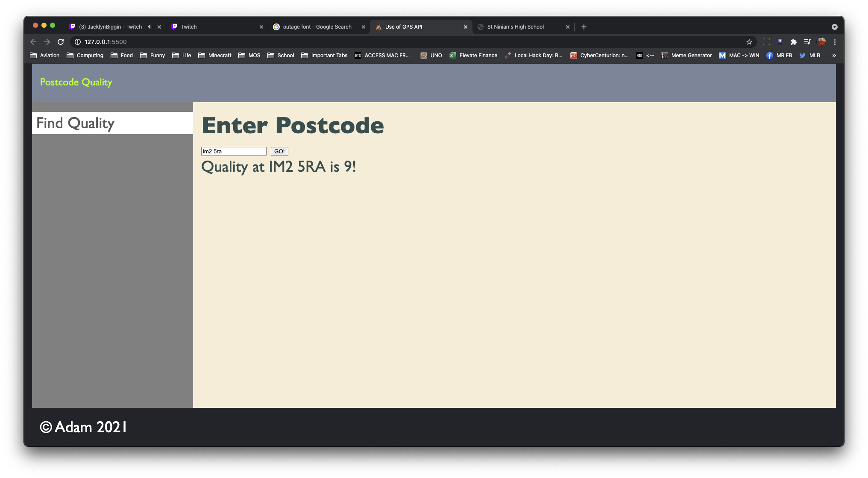Close the Use of GPS API tab
Image resolution: width=868 pixels, height=478 pixels.
466,27
